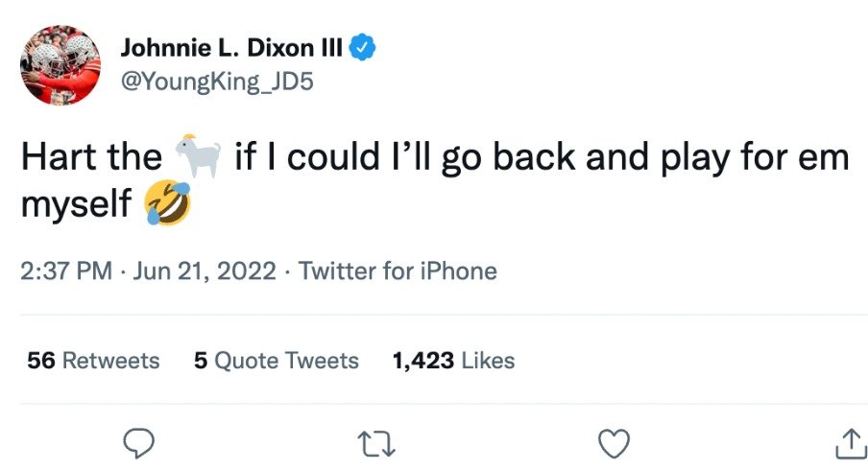The image size is (868, 470).
Task: Click the 2:37 PM timestamp
Action: pos(66,271)
